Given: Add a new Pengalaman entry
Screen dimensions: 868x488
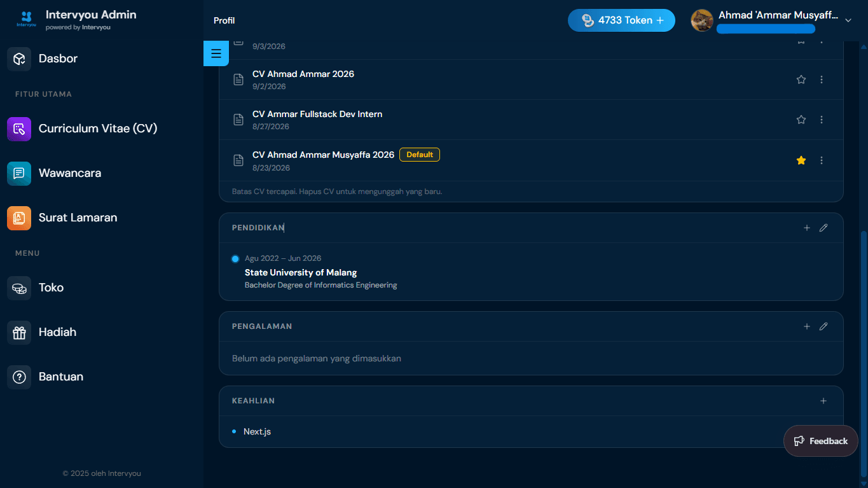Looking at the screenshot, I should pyautogui.click(x=807, y=326).
